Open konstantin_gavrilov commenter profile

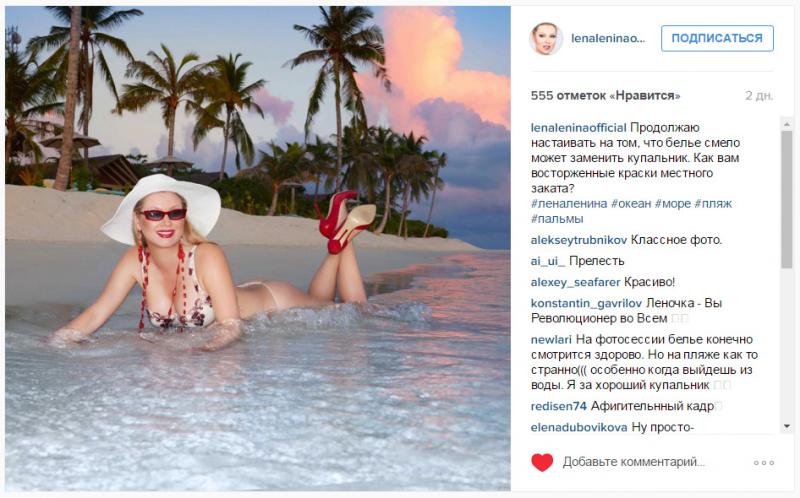pyautogui.click(x=586, y=304)
